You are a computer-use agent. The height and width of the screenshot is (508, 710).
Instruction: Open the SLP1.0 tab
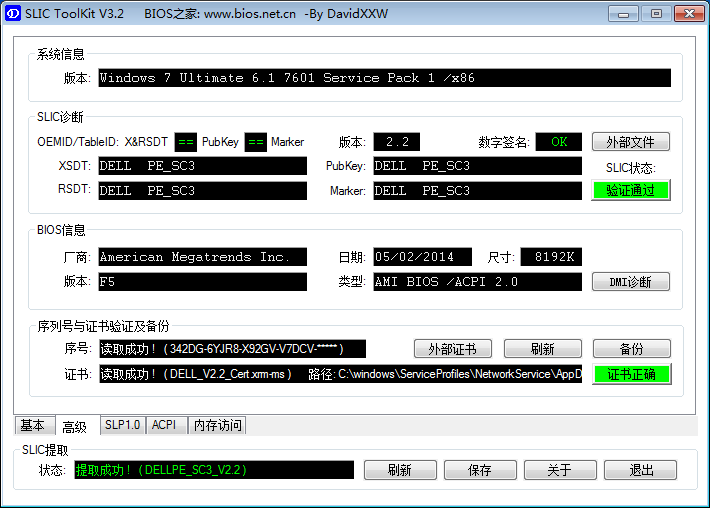point(122,425)
